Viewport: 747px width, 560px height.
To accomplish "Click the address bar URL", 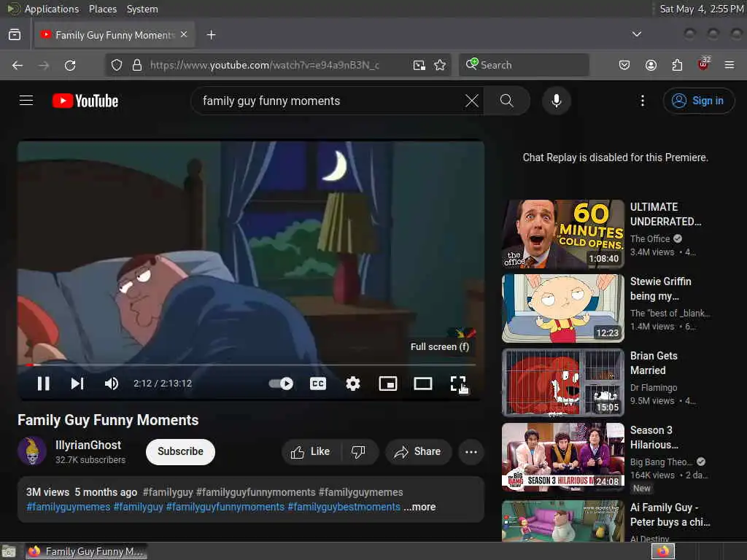I will (264, 65).
